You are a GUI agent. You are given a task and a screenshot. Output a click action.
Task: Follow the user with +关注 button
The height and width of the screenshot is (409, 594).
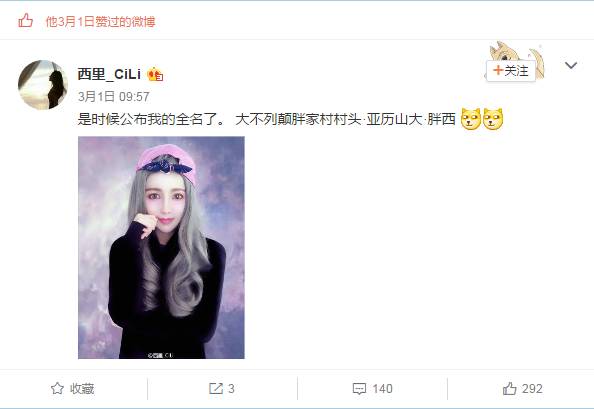tap(511, 70)
